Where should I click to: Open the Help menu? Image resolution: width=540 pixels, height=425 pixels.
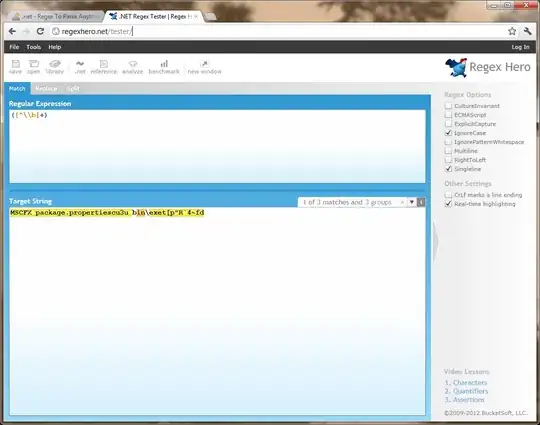pos(55,47)
